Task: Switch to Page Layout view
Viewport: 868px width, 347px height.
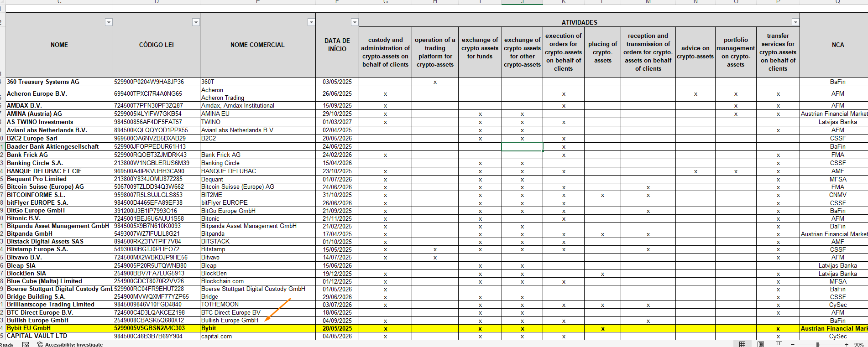Action: click(761, 344)
